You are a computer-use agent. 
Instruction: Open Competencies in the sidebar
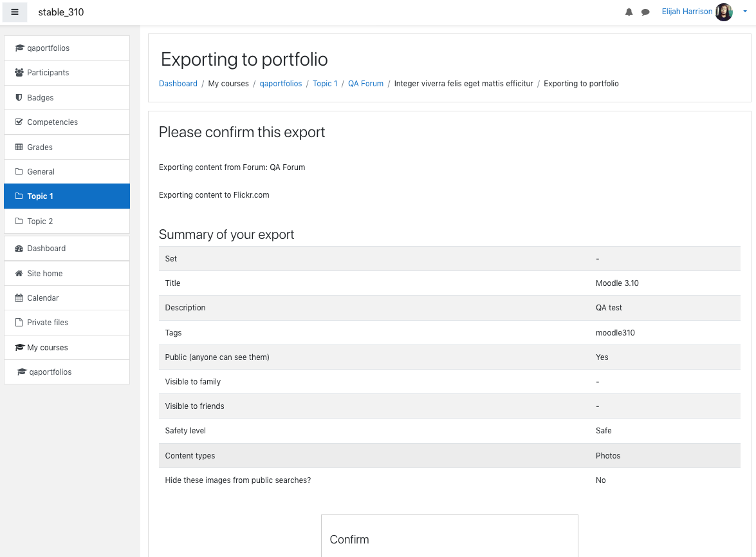point(67,122)
